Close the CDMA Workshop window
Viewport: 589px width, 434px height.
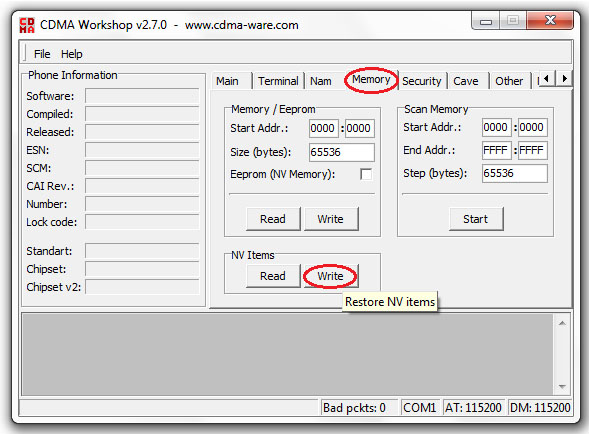(x=550, y=20)
